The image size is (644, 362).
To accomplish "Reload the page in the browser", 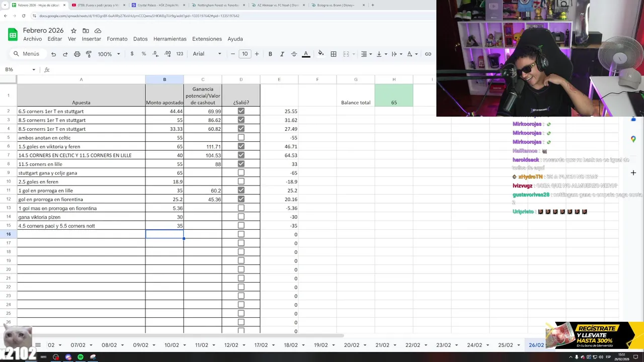I will (24, 16).
